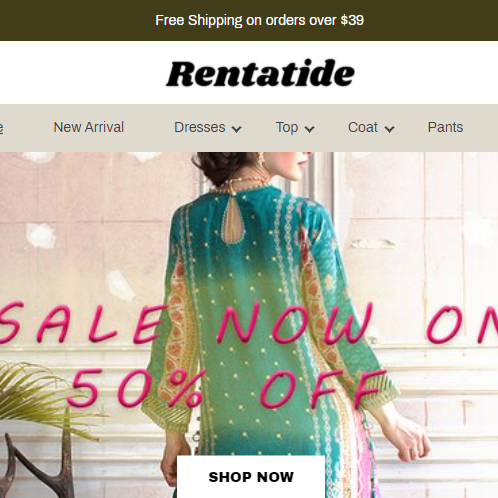Click the pink SALE NOW ON text
The width and height of the screenshot is (498, 498).
tap(249, 323)
